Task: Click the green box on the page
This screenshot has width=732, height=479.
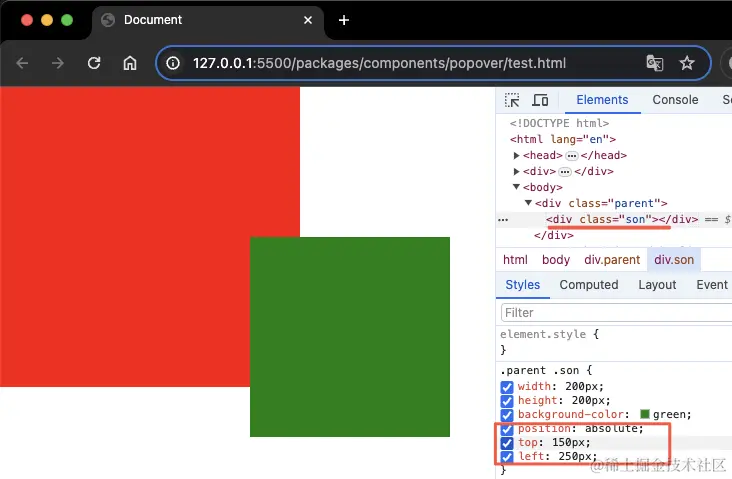Action: [x=350, y=337]
